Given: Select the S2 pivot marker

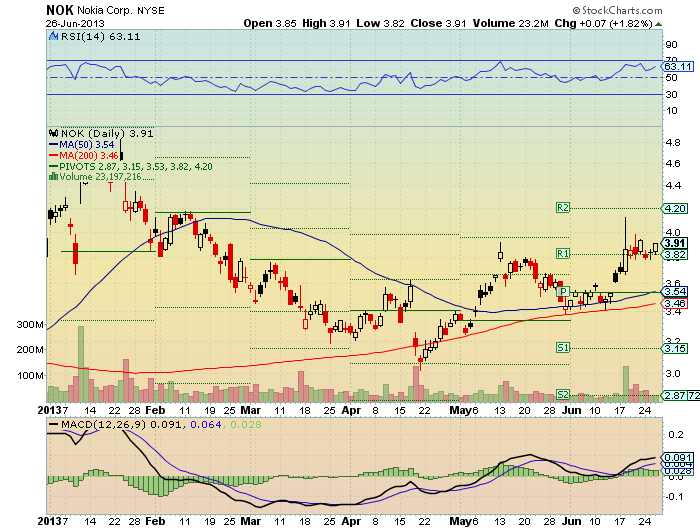Looking at the screenshot, I should pos(563,394).
